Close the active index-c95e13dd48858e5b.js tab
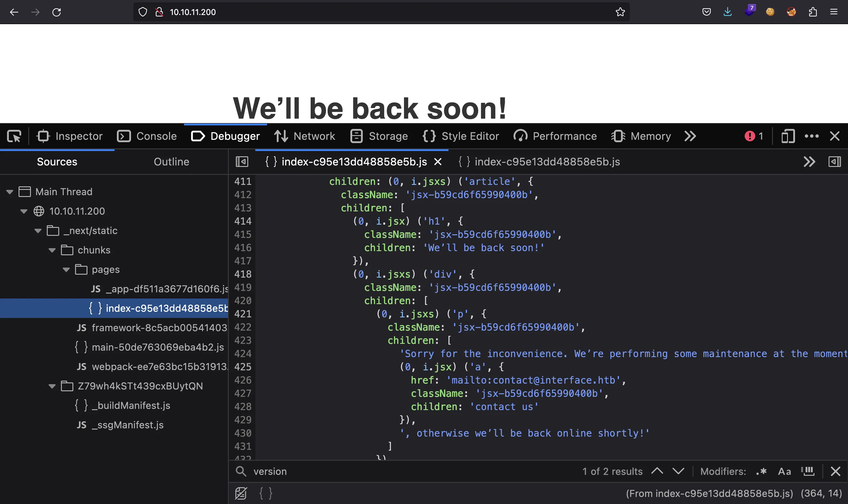 [438, 162]
